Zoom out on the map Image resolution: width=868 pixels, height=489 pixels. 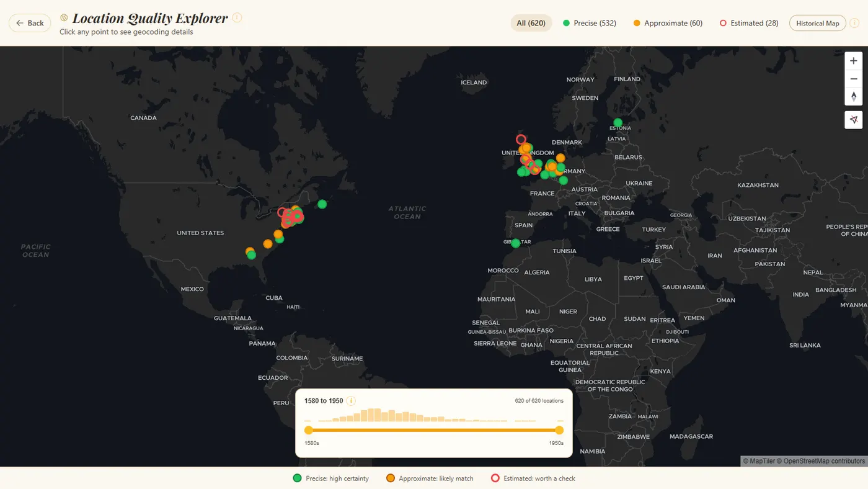[854, 79]
